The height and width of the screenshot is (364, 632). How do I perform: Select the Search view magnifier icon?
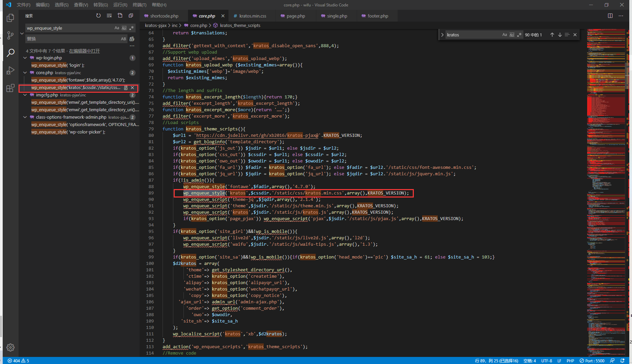pyautogui.click(x=10, y=53)
